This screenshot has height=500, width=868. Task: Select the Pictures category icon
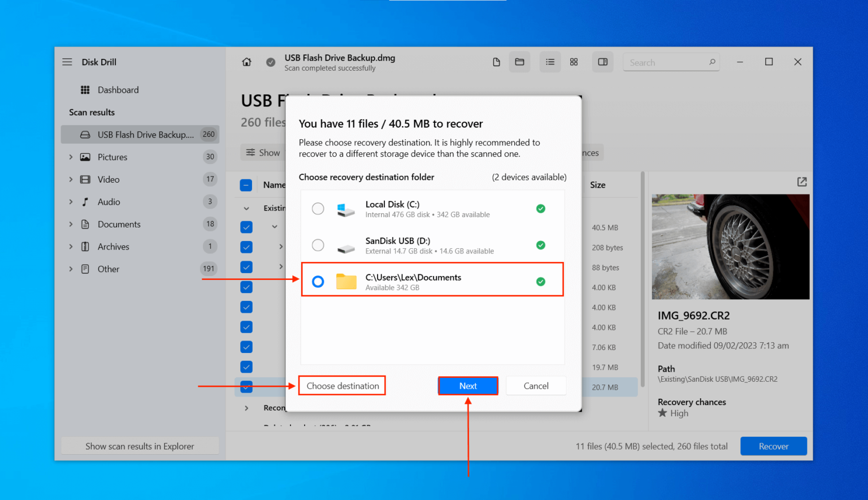85,157
